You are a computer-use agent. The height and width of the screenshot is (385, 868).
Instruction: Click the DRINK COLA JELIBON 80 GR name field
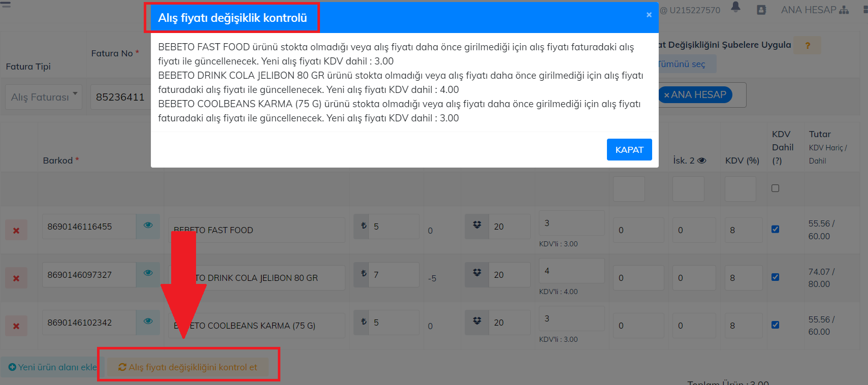coord(256,278)
